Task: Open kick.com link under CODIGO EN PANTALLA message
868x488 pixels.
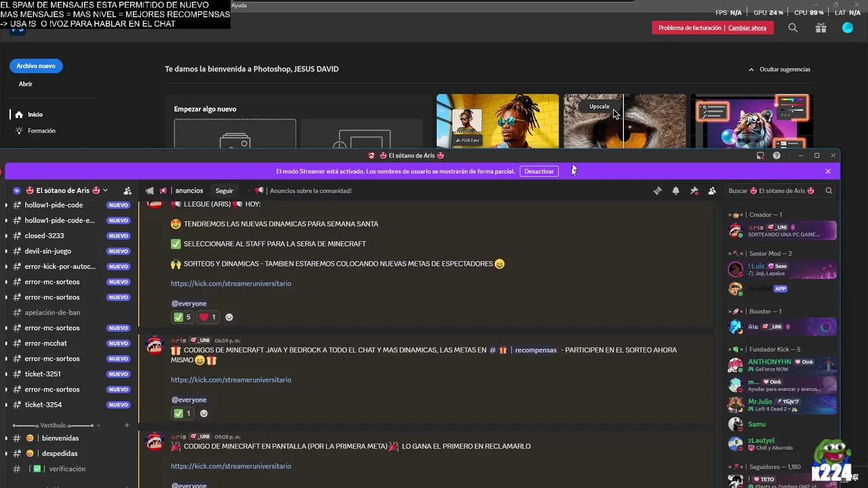Action: 231,466
